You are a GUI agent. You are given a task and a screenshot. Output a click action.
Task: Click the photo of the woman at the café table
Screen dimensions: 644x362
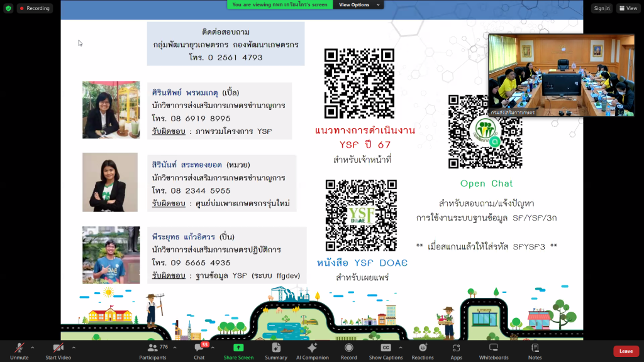coord(111,109)
